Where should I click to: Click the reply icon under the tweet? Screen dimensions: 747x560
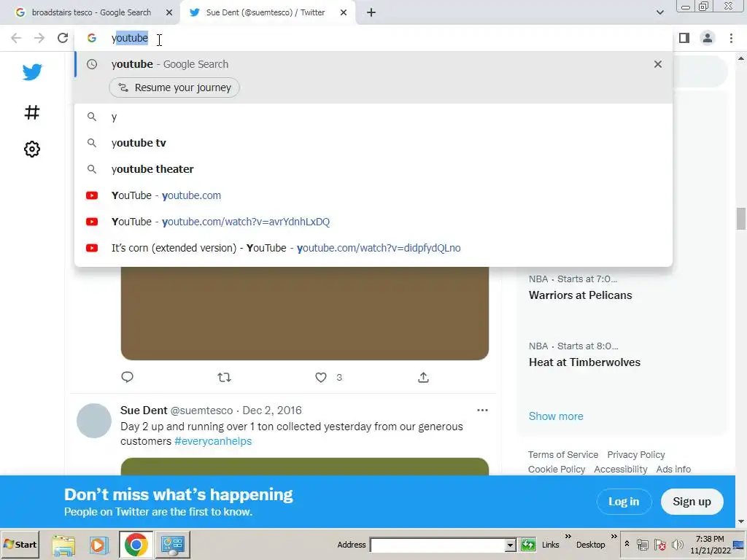point(127,377)
